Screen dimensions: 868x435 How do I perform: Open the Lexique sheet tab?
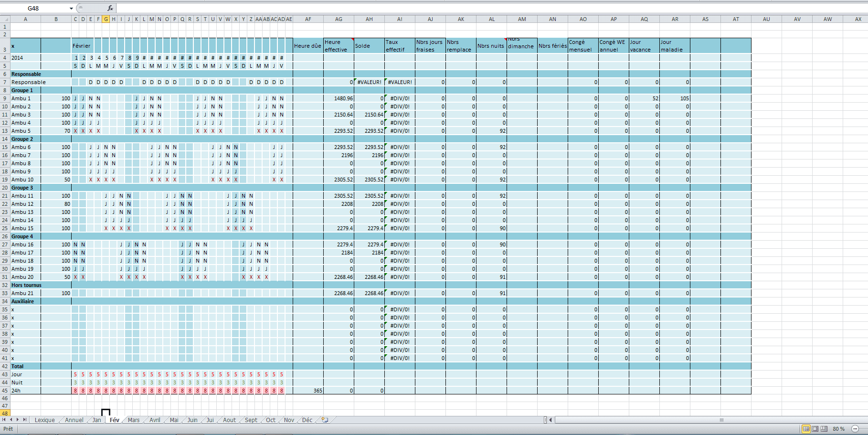point(44,420)
